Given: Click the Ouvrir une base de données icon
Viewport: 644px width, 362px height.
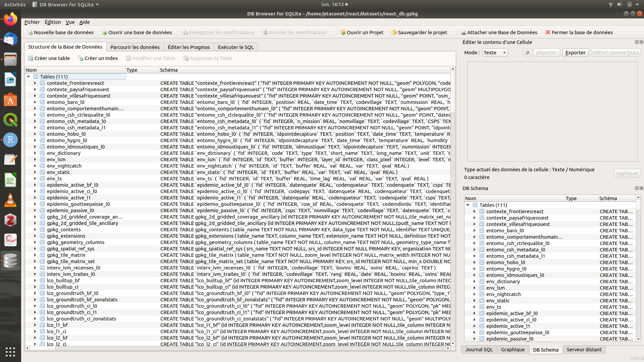Looking at the screenshot, I should [105, 33].
